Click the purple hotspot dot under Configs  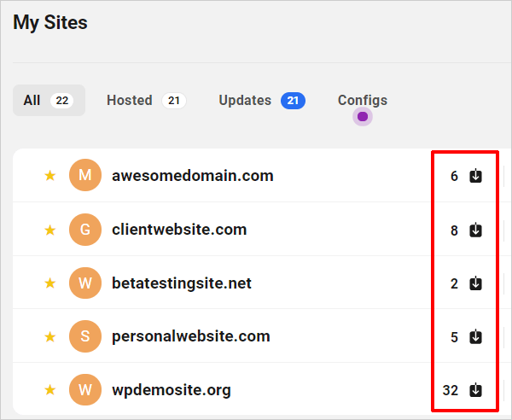click(363, 117)
